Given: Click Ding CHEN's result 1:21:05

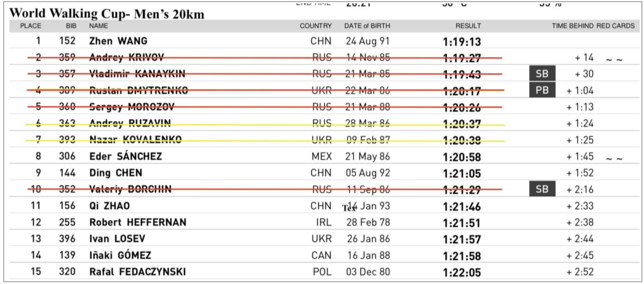Looking at the screenshot, I should (x=462, y=174).
